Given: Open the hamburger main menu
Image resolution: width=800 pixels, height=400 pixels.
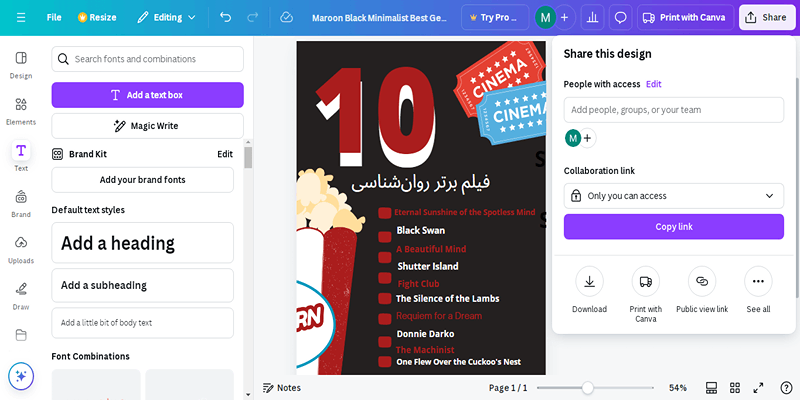Looking at the screenshot, I should pos(21,17).
